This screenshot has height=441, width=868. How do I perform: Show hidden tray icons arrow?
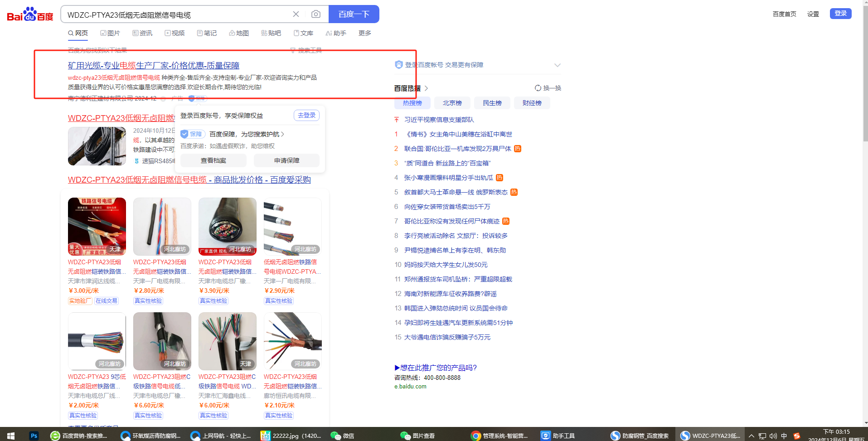click(x=752, y=436)
